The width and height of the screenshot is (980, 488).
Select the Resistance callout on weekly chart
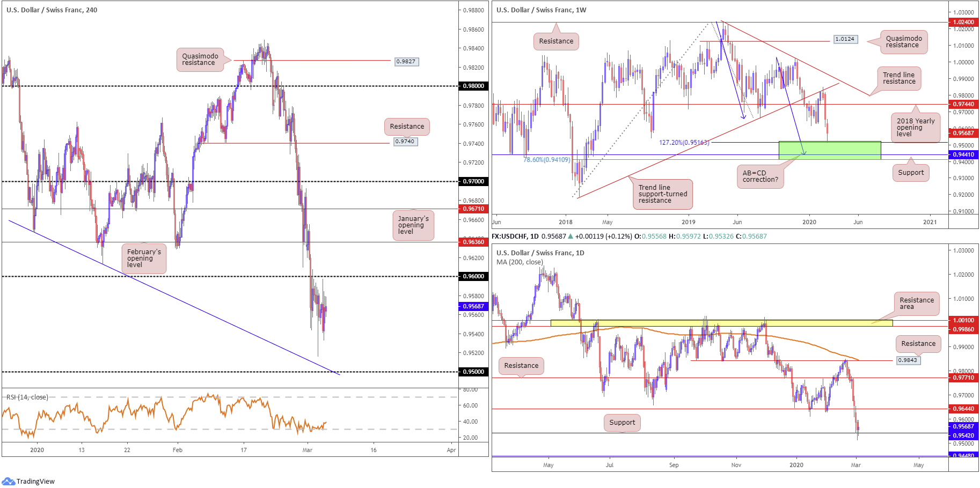coord(556,41)
